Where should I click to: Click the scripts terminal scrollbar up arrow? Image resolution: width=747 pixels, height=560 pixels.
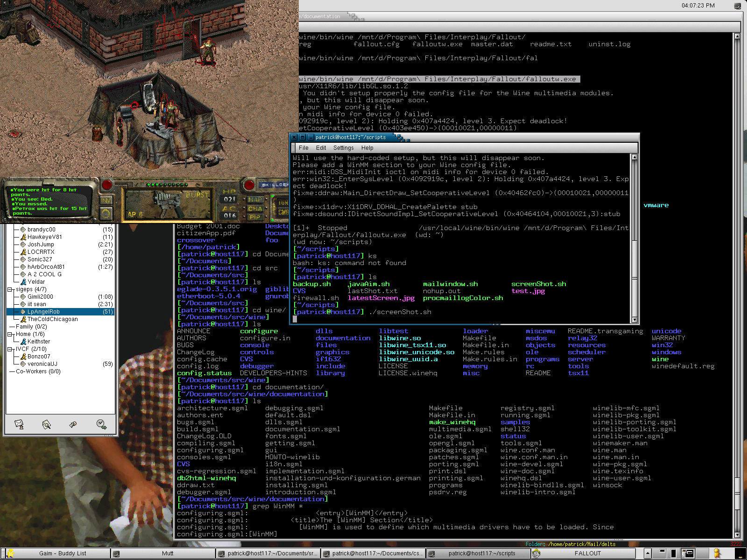634,158
